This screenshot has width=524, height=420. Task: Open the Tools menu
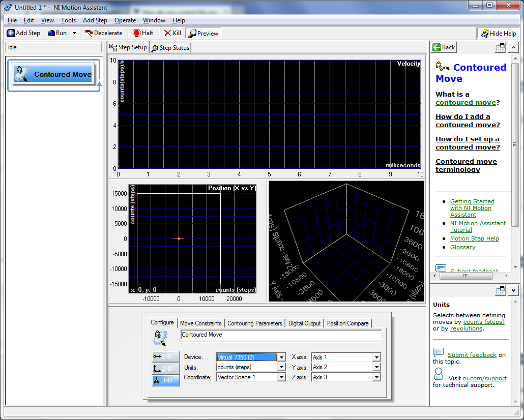[68, 20]
